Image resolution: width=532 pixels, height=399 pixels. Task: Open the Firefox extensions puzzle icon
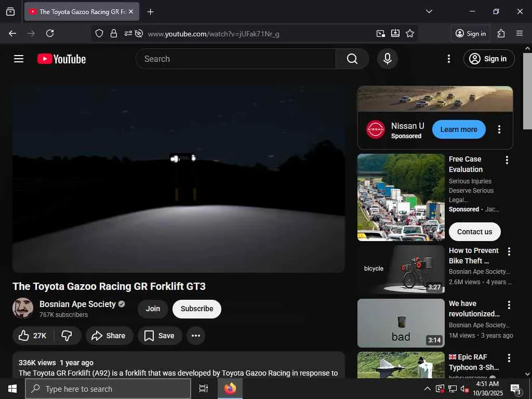tap(501, 33)
